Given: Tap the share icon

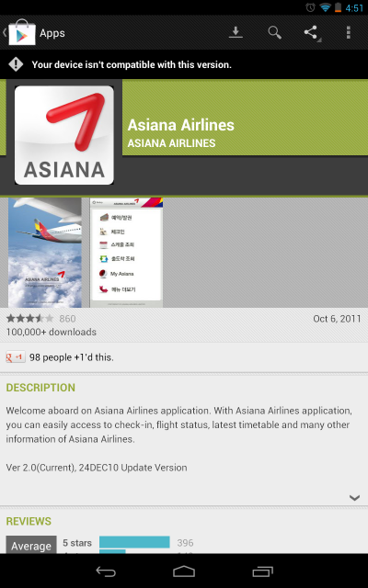Looking at the screenshot, I should 311,33.
